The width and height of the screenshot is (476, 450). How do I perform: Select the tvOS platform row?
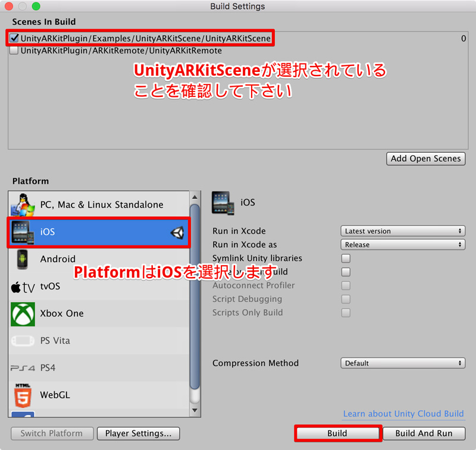tap(99, 287)
